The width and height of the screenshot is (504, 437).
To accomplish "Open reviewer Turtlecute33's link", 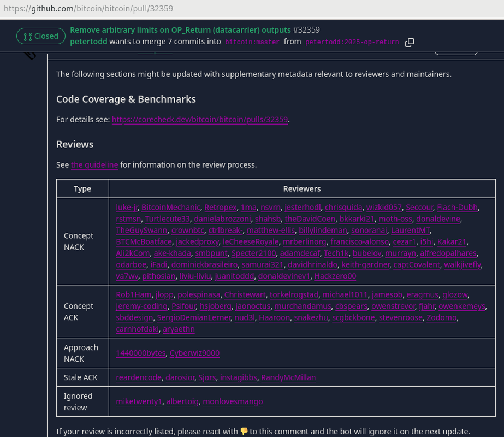I will 168,219.
